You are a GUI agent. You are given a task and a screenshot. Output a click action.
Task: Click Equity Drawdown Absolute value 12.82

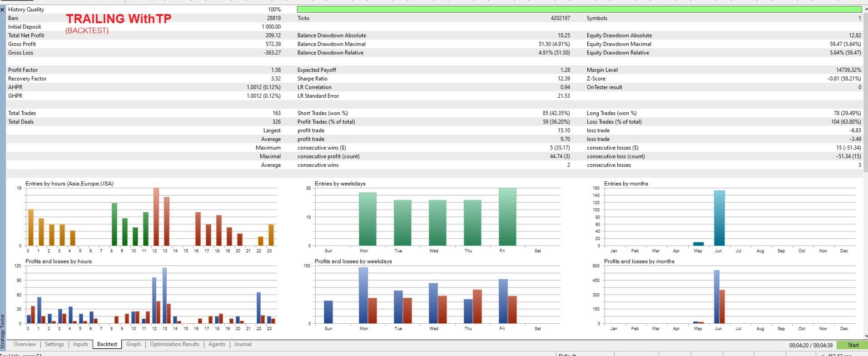(855, 35)
